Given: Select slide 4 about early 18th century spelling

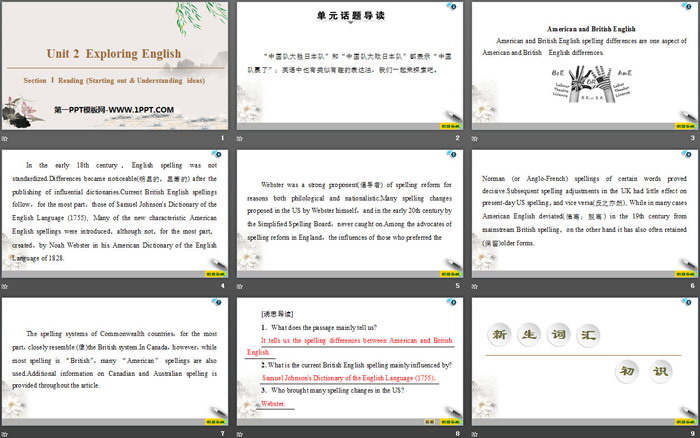Looking at the screenshot, I should point(115,213).
